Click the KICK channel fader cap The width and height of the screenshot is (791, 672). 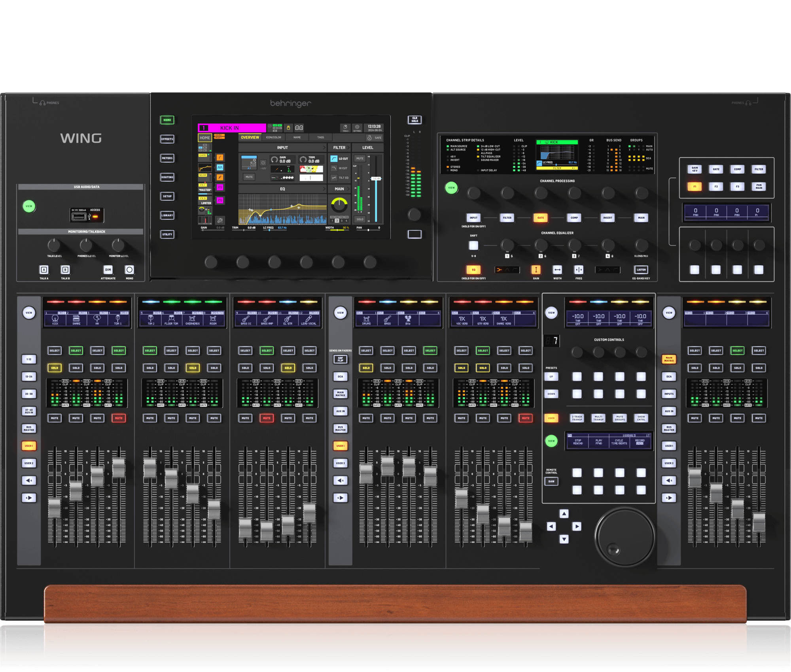pyautogui.click(x=55, y=508)
